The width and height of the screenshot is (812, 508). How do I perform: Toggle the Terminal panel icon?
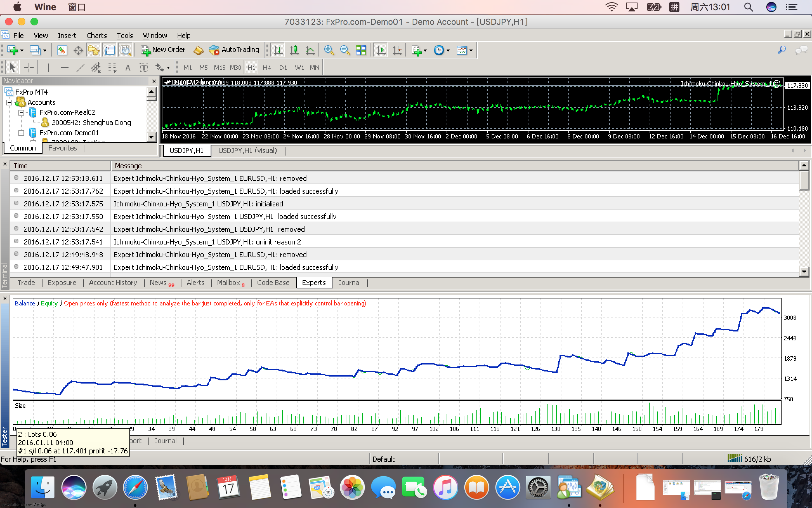pos(109,50)
